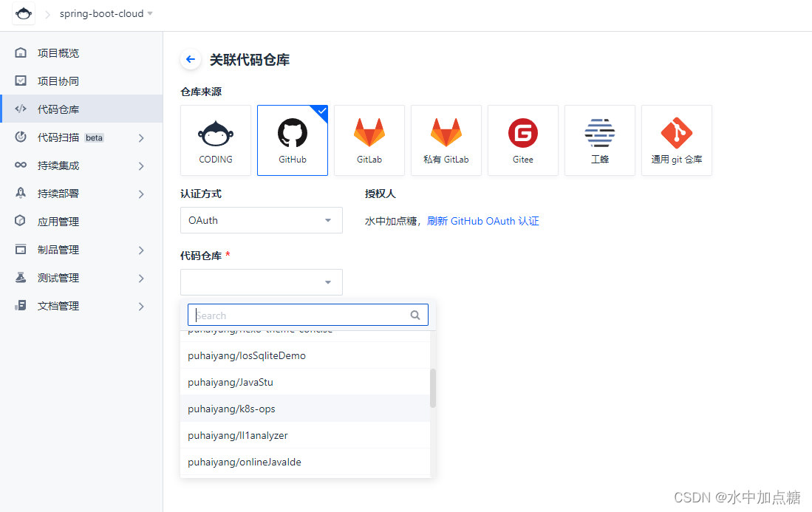The height and width of the screenshot is (512, 812).
Task: Select the GitLab repository source card
Action: point(369,140)
